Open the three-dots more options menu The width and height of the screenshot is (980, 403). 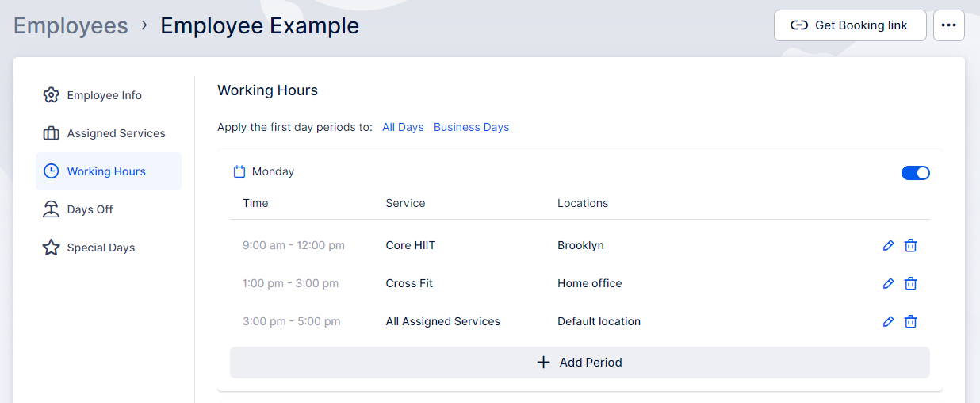coord(949,25)
